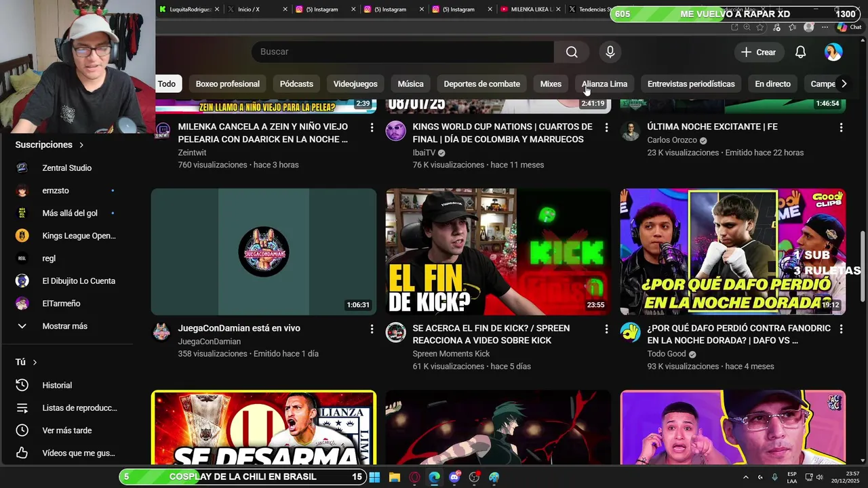Click the Buscar search field

(403, 52)
